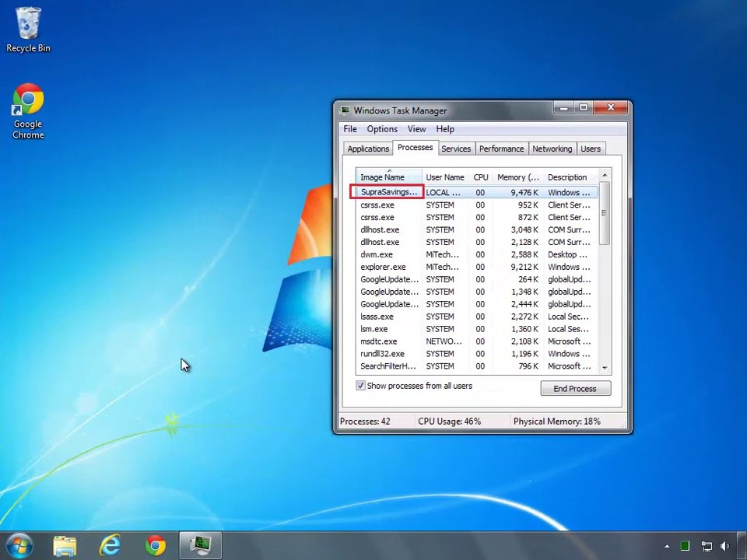Click the Desktop ... description cell

coord(567,254)
